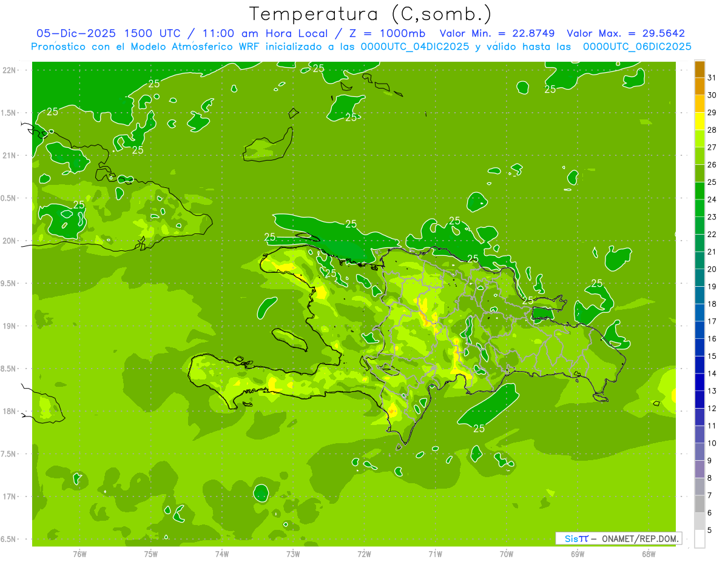Click the '73W' longitude axis label

(293, 554)
